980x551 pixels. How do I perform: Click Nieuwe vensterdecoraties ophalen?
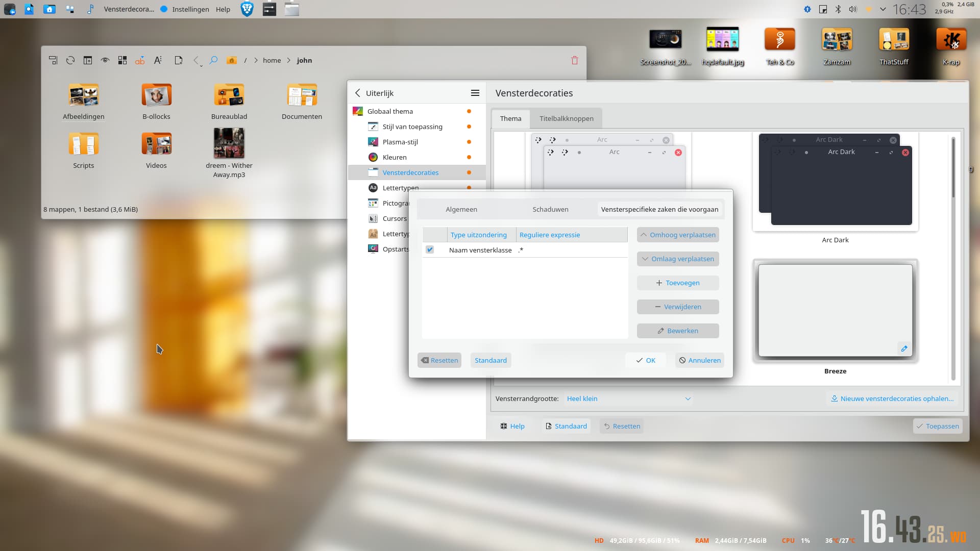(x=892, y=398)
